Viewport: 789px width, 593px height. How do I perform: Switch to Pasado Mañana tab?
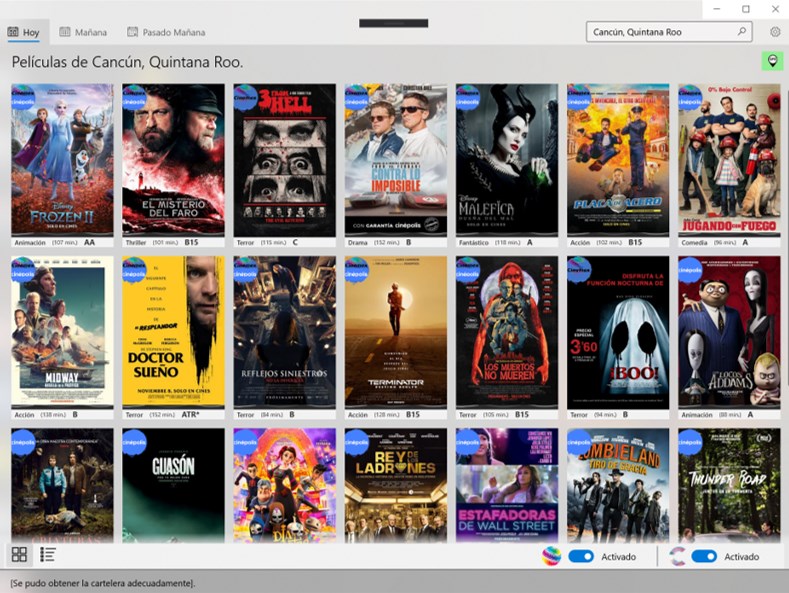166,32
